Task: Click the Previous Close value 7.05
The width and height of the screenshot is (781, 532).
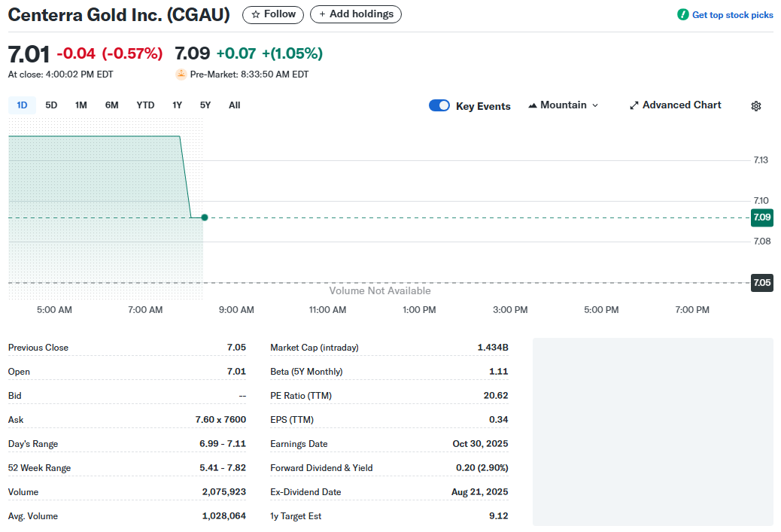Action: (x=236, y=347)
